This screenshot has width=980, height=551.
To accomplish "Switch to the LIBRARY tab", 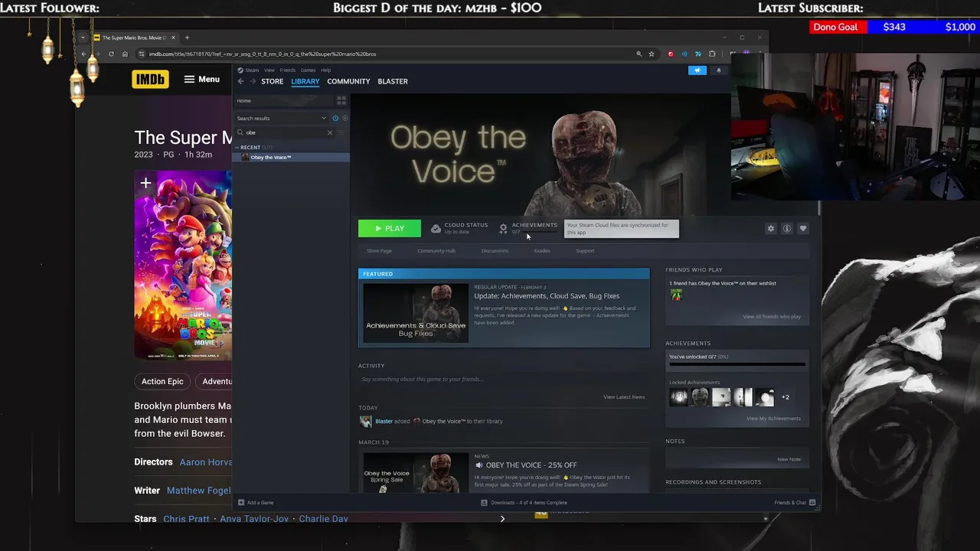I will tap(305, 81).
